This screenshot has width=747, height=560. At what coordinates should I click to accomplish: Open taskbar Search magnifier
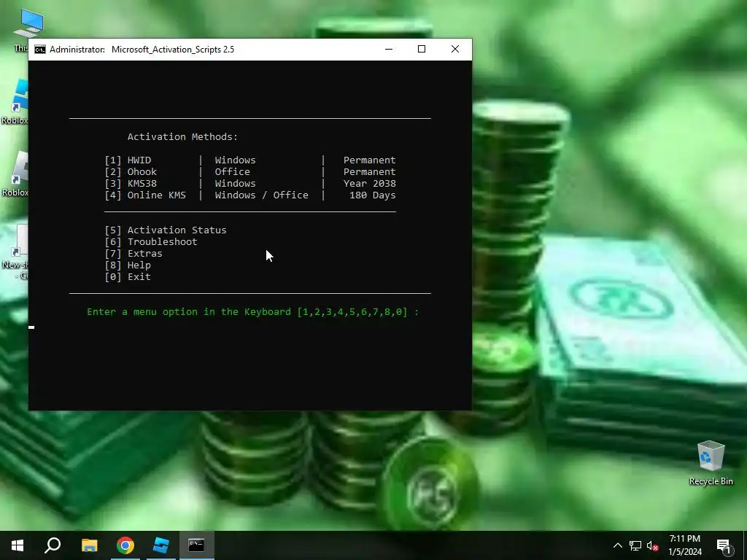[53, 545]
